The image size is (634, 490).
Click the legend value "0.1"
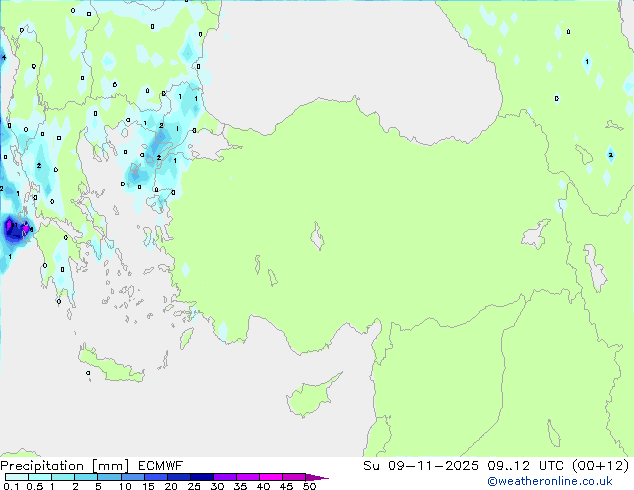click(11, 486)
